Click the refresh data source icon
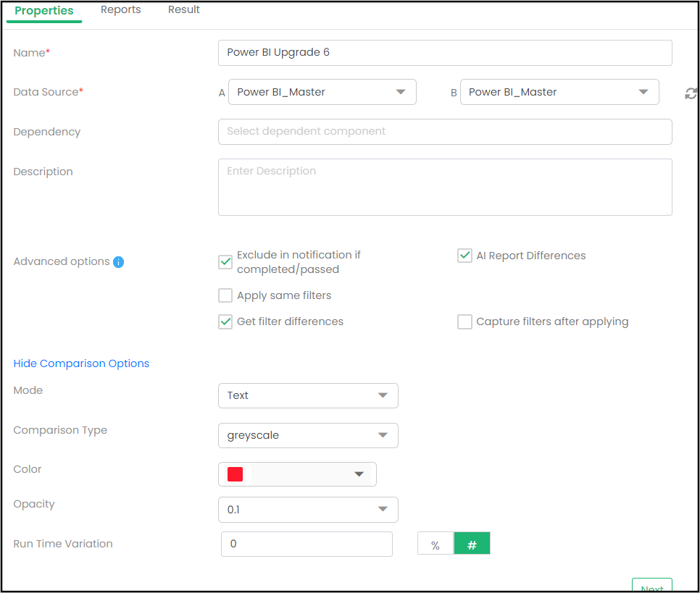Screen dimensions: 700x593 pyautogui.click(x=691, y=93)
